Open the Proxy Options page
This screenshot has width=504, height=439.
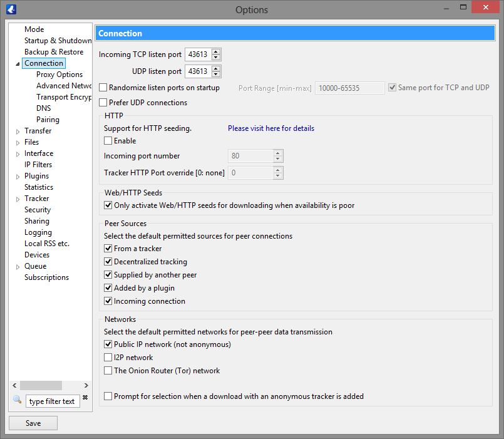tap(59, 75)
